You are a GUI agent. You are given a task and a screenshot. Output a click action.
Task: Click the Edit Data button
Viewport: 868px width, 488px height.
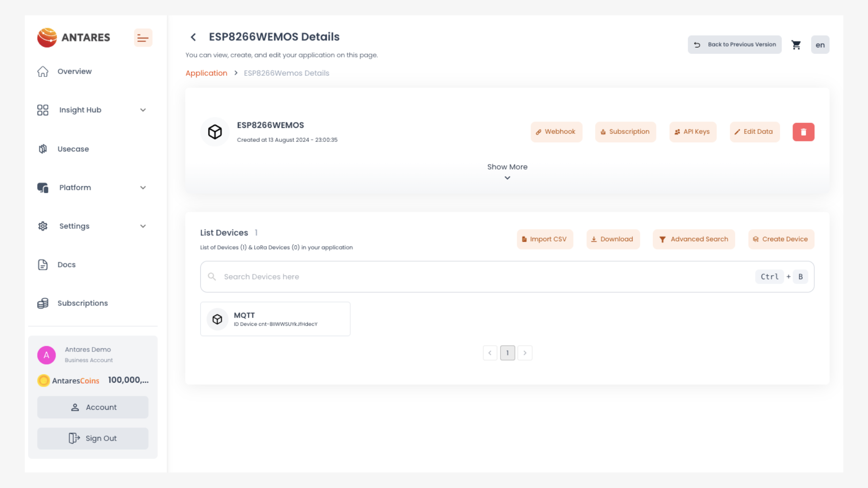pyautogui.click(x=755, y=132)
